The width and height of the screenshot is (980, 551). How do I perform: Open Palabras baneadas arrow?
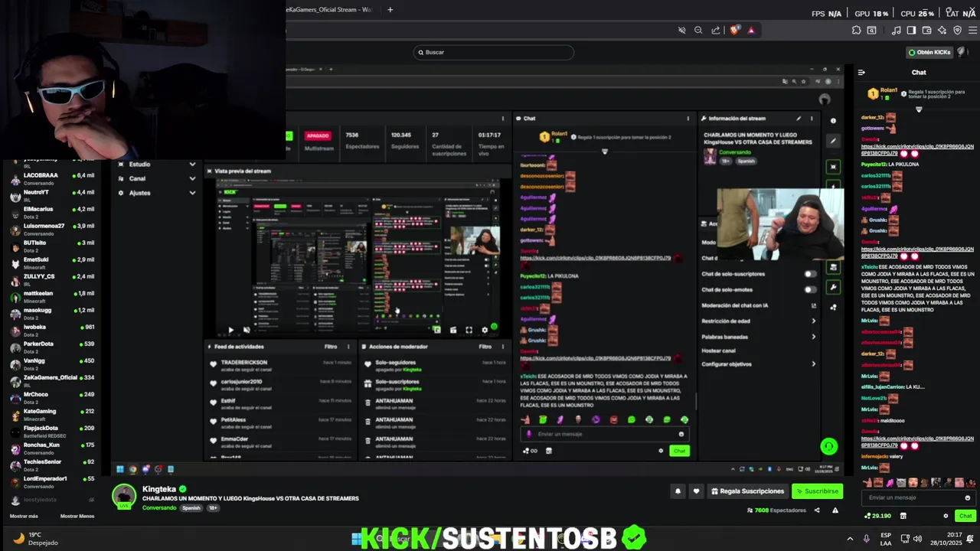pos(813,337)
